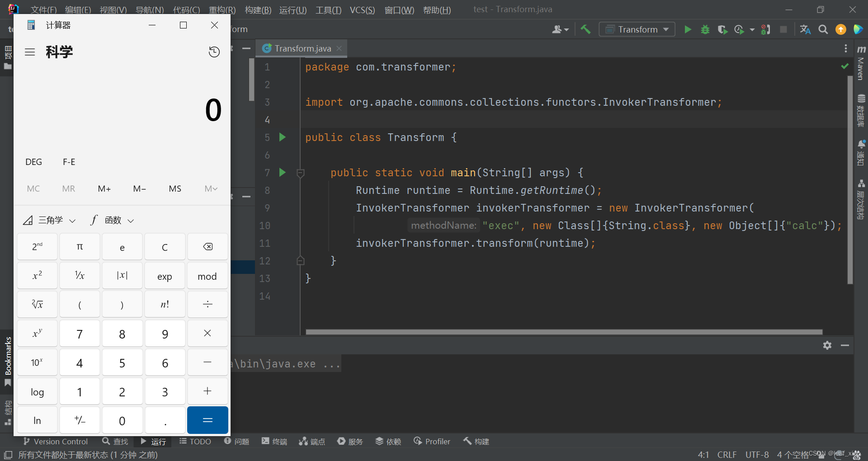Click the calculator MS memory store button

pyautogui.click(x=175, y=188)
